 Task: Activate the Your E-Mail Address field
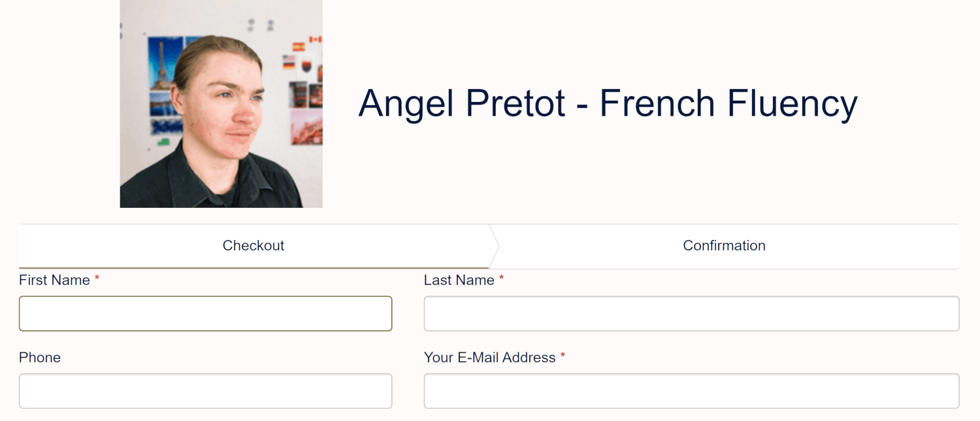coord(691,391)
